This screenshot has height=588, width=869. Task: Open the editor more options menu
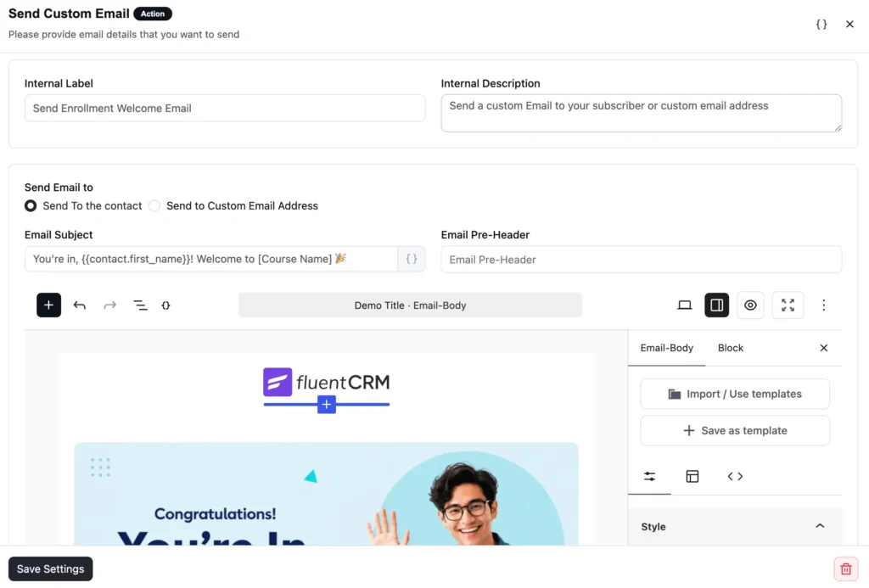823,305
